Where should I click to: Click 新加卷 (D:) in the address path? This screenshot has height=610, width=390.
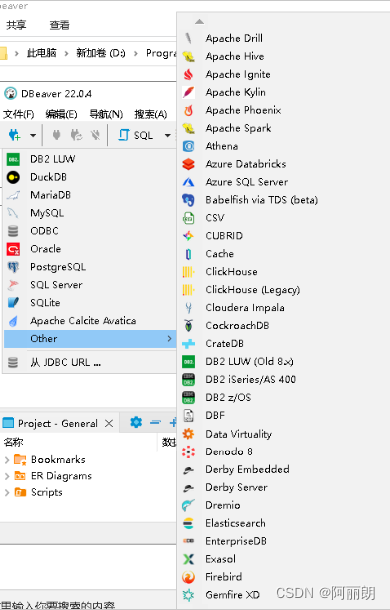(x=101, y=53)
